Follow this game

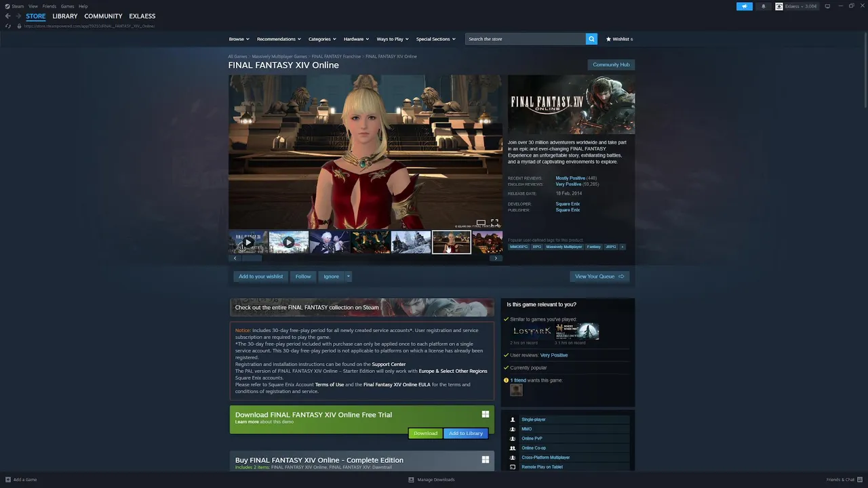[303, 277]
